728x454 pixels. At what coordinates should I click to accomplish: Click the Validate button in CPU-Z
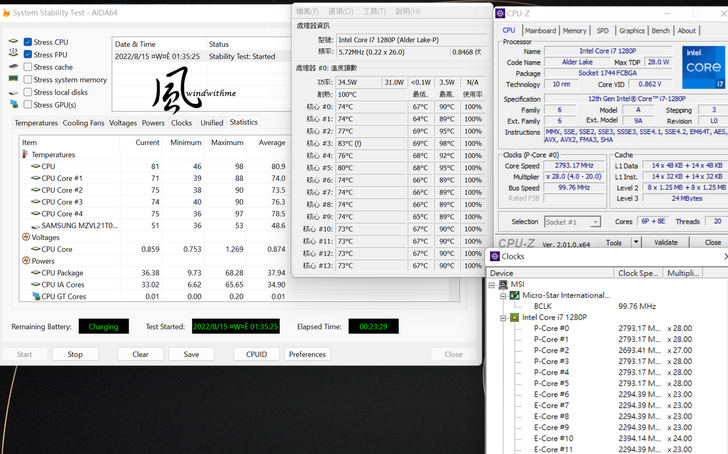tap(665, 242)
